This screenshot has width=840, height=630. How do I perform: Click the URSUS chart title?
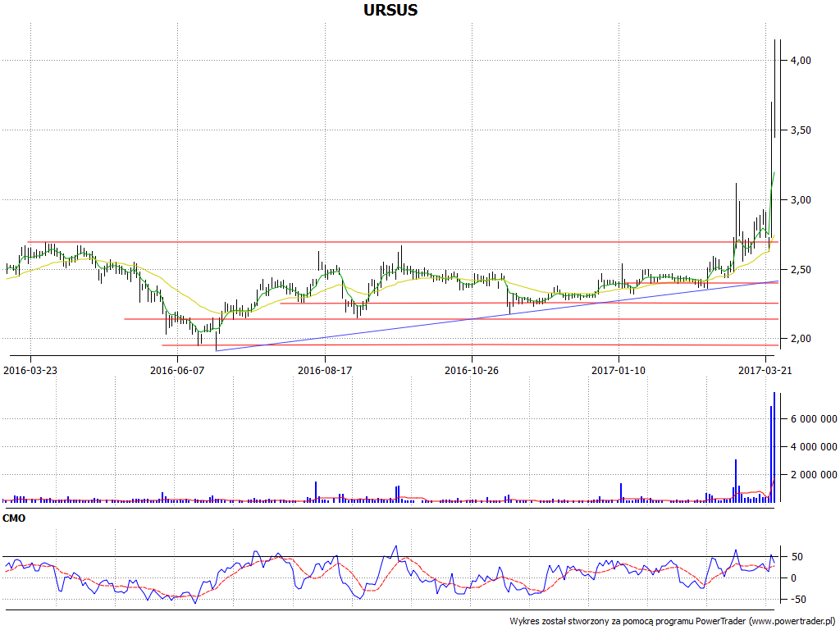click(x=390, y=10)
